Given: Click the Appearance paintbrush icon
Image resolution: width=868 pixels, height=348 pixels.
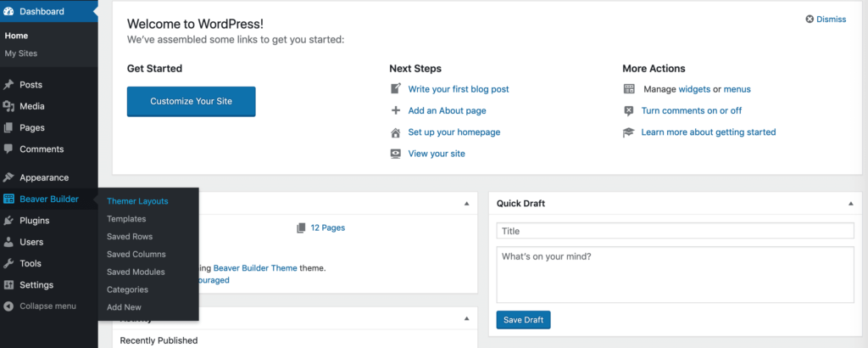Looking at the screenshot, I should (x=8, y=178).
